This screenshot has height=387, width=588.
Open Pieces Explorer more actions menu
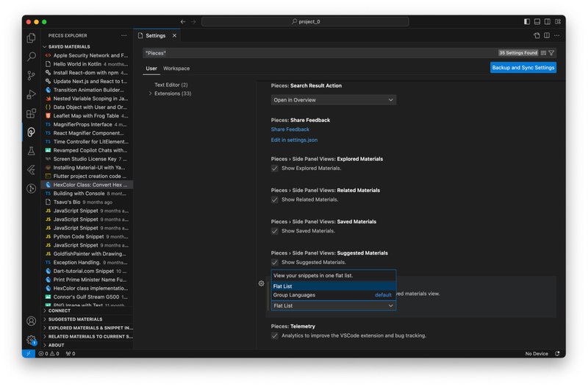[124, 35]
